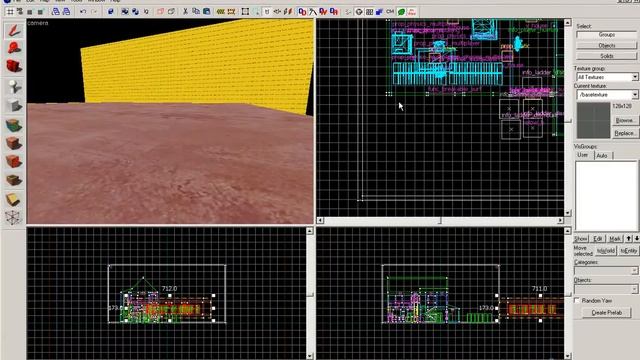Select the Vertex manipulation tool
Image resolution: width=640 pixels, height=360 pixels.
[14, 218]
